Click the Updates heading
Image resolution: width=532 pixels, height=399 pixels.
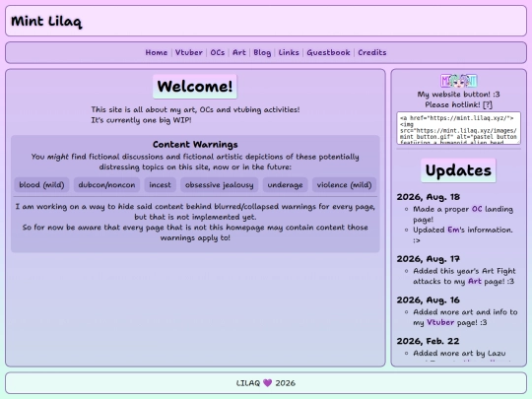coord(458,170)
